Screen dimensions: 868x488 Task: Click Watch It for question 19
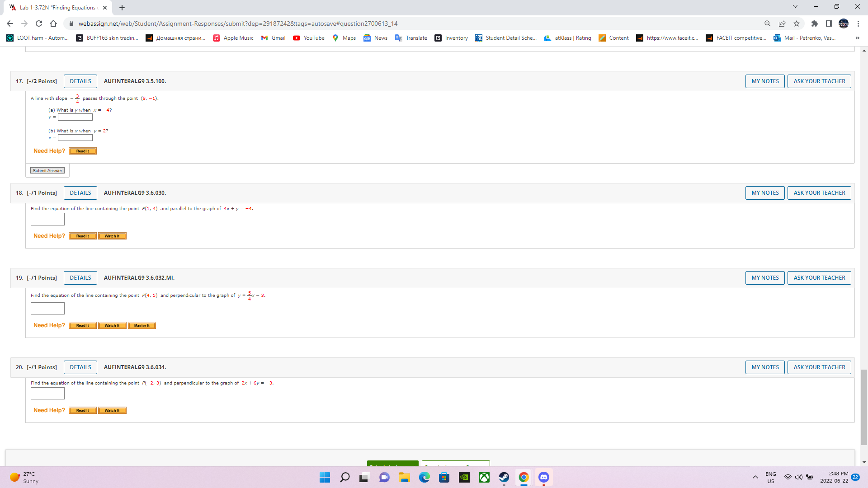pyautogui.click(x=112, y=325)
